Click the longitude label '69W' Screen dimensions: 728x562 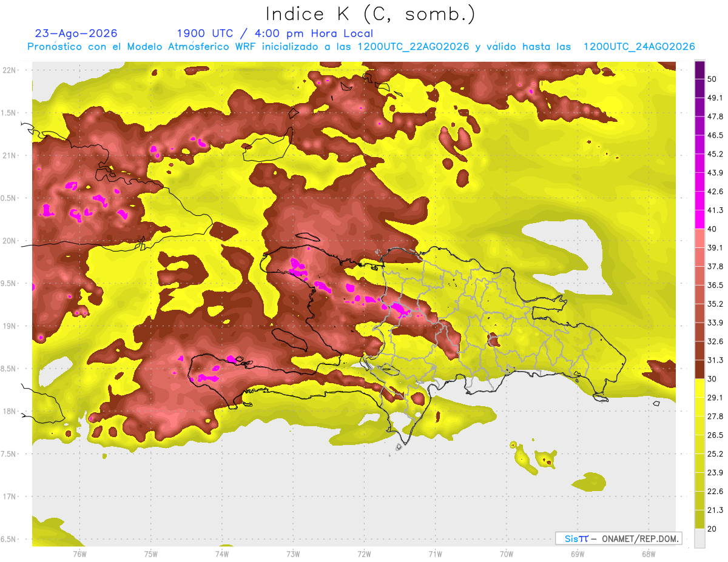coord(578,554)
